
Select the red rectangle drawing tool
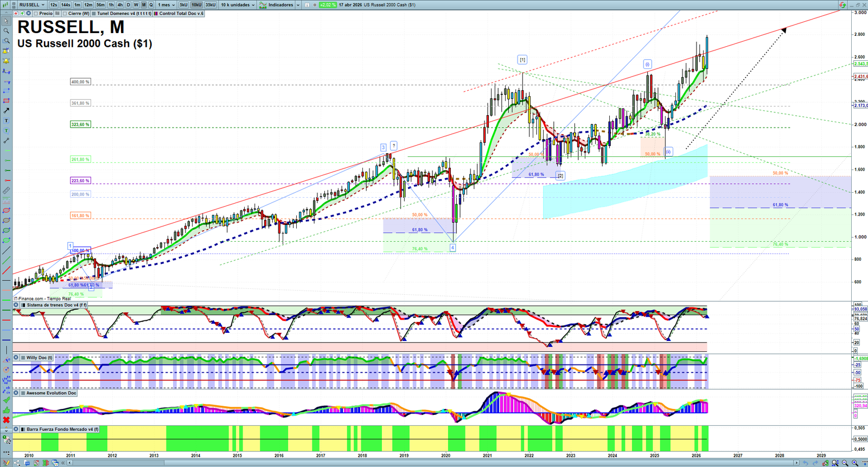[x=6, y=101]
